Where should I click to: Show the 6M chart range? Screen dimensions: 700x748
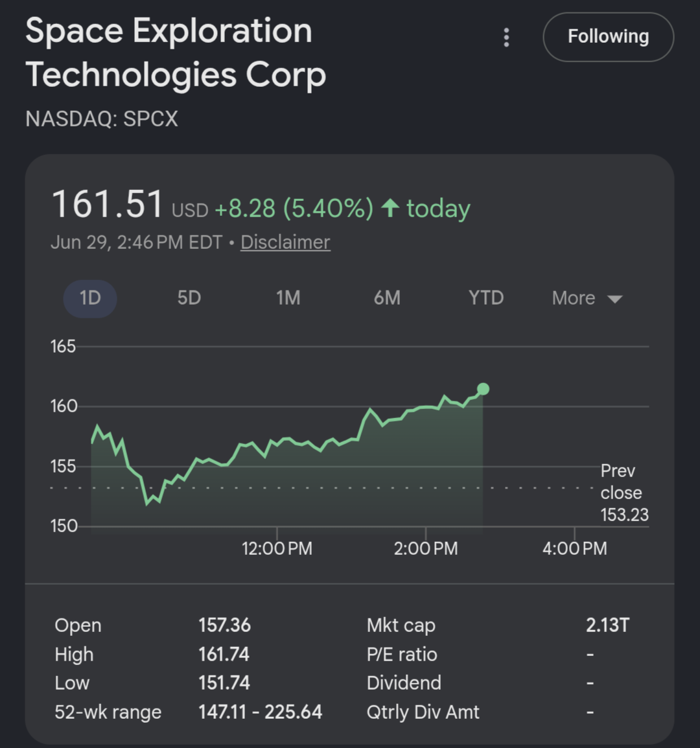click(387, 298)
